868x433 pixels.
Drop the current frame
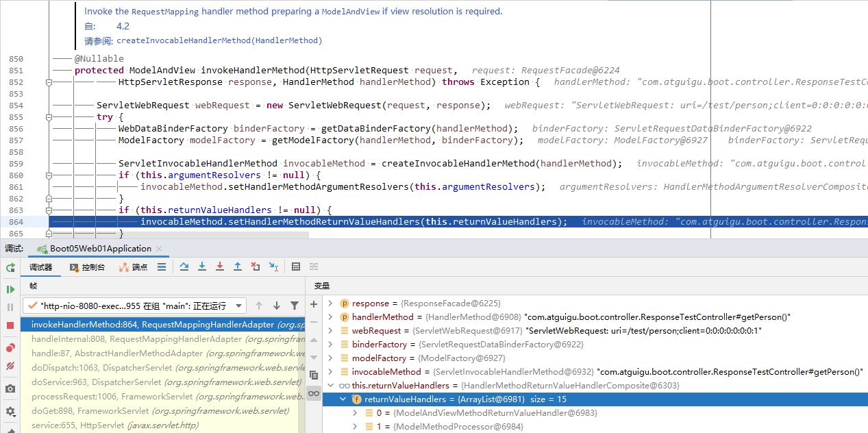[256, 267]
